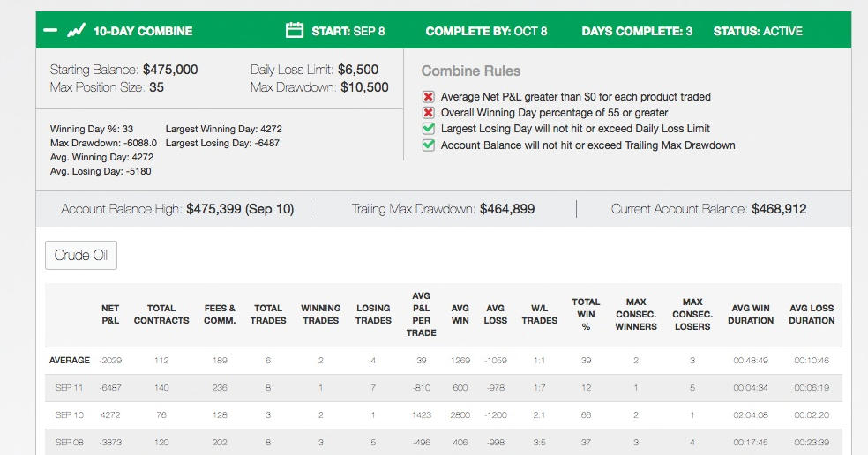Click the MAX CONSEC. LOSERS column header
This screenshot has height=455, width=868.
[x=692, y=314]
